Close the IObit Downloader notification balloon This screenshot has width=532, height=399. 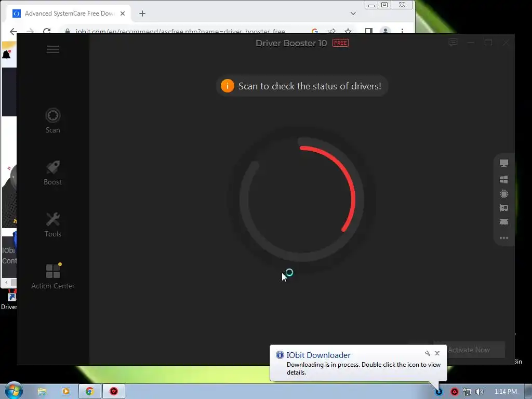437,353
